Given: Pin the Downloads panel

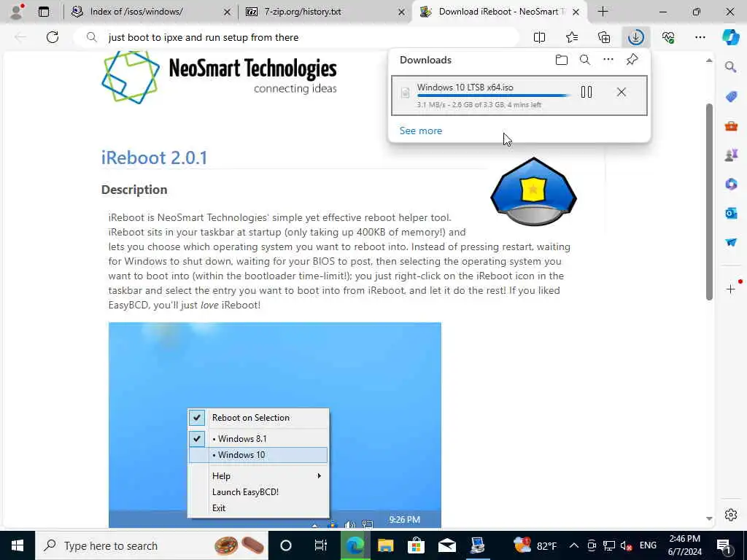Looking at the screenshot, I should [x=632, y=60].
